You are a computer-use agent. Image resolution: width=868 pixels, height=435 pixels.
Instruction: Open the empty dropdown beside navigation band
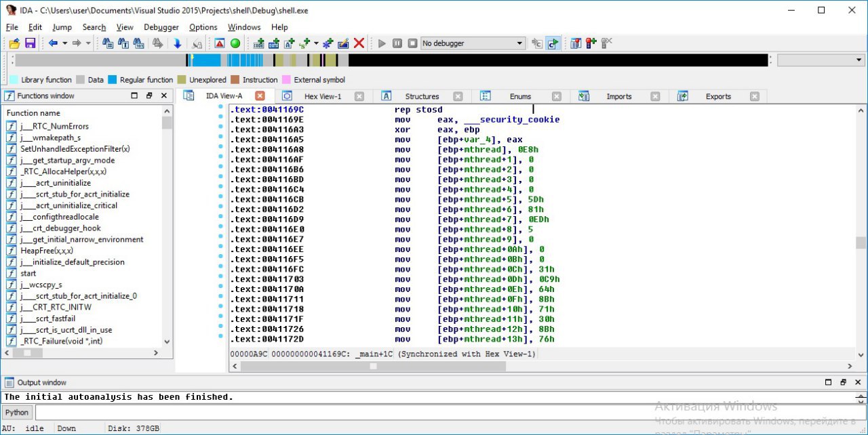point(820,60)
